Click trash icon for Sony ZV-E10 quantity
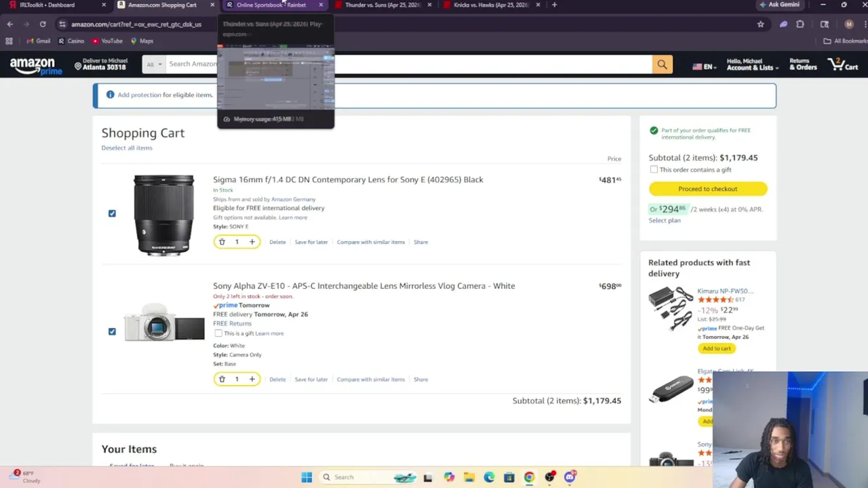This screenshot has height=488, width=868. 222,380
